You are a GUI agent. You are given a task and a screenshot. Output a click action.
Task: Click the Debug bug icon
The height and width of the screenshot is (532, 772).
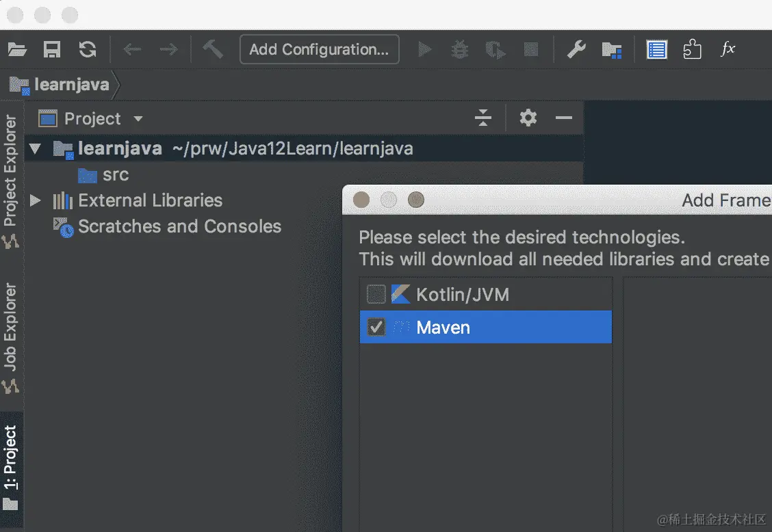click(x=460, y=50)
